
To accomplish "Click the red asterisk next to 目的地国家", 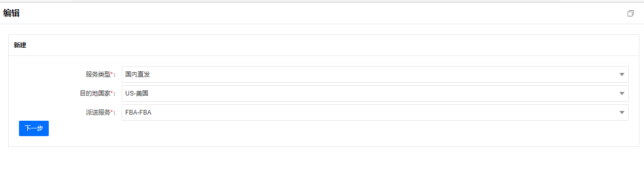I will click(112, 93).
